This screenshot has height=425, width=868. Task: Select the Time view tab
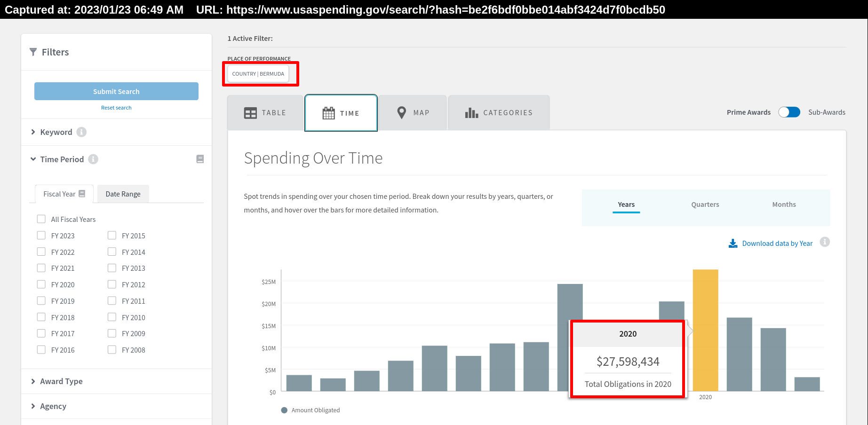(x=341, y=113)
